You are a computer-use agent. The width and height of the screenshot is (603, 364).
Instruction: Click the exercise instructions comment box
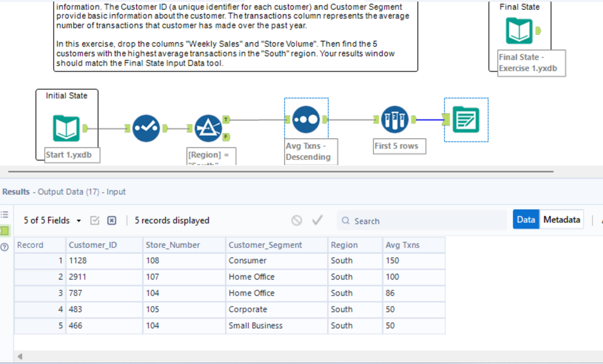[236, 36]
